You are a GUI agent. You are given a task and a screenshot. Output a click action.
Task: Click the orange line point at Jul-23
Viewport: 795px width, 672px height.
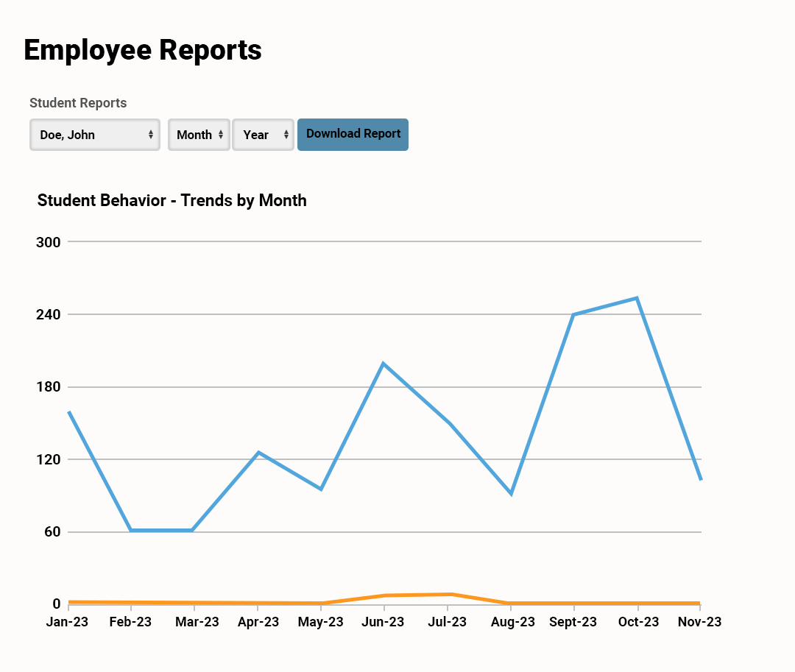tap(451, 594)
